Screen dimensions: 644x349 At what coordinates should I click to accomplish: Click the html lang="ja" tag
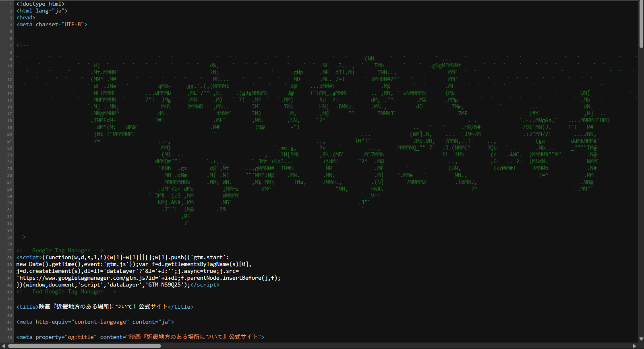point(42,11)
